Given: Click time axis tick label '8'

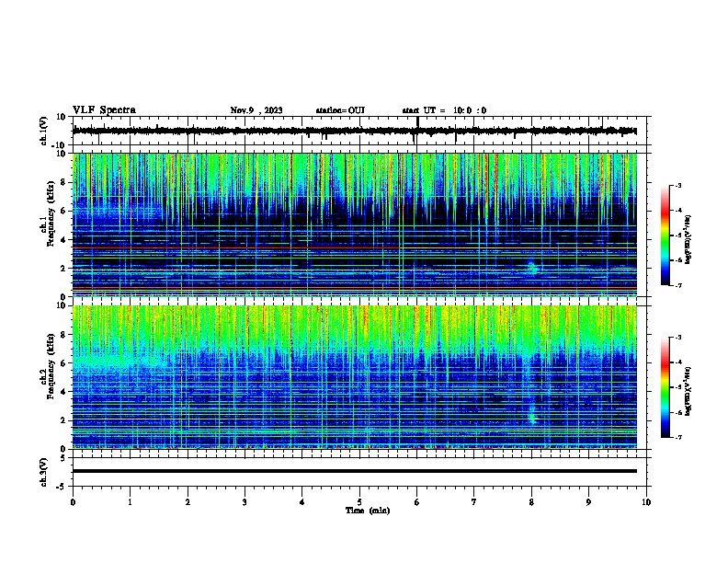Looking at the screenshot, I should click(531, 502).
